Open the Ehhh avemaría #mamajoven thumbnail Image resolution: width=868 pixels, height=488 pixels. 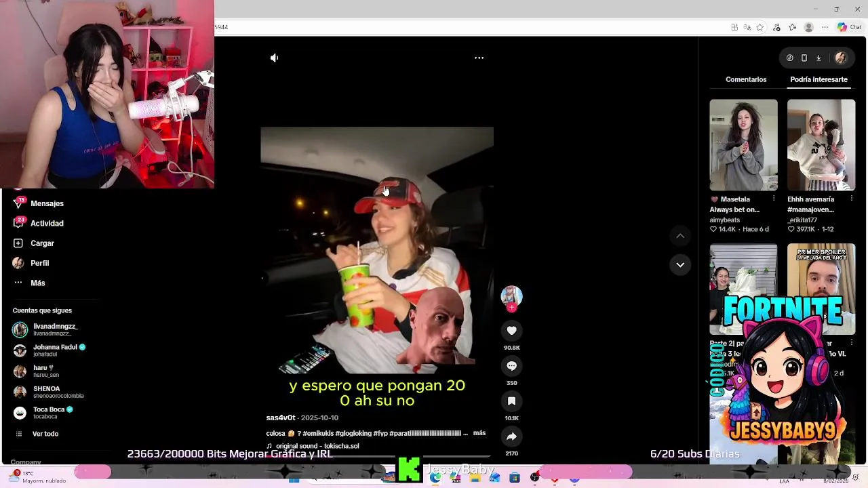(x=821, y=145)
